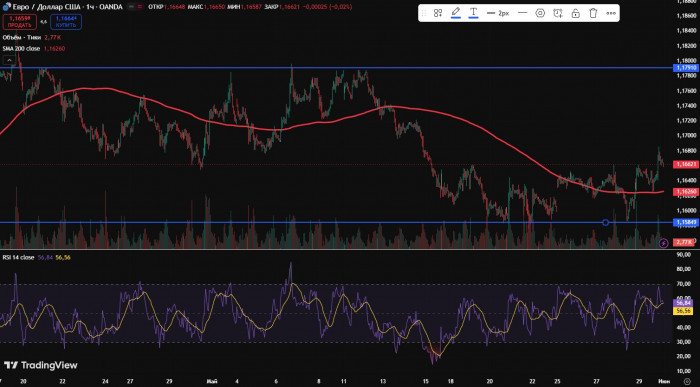Image resolution: width=700 pixels, height=387 pixels.
Task: Click 1,16800 on the price scale
Action: pyautogui.click(x=686, y=150)
